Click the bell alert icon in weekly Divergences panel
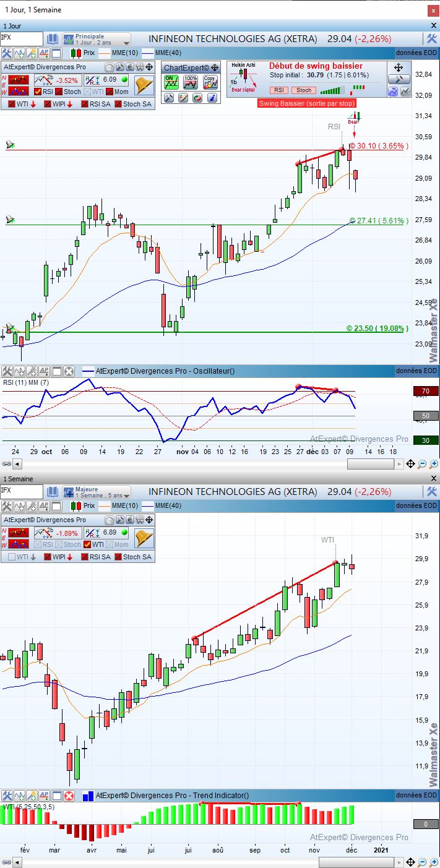Viewport: 440px width, 868px height. point(144,538)
